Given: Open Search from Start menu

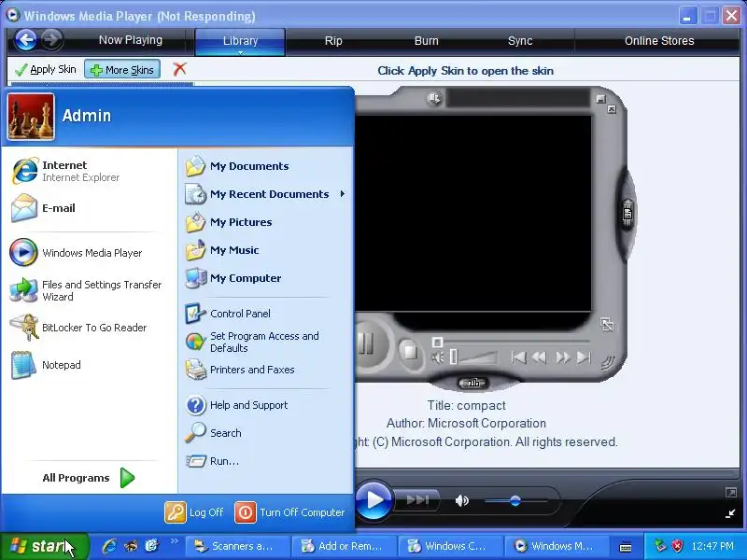Looking at the screenshot, I should tap(214, 433).
